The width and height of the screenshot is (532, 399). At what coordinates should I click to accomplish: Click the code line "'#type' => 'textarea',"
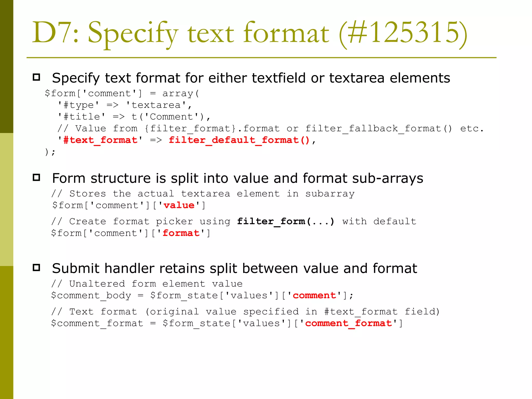tap(125, 105)
